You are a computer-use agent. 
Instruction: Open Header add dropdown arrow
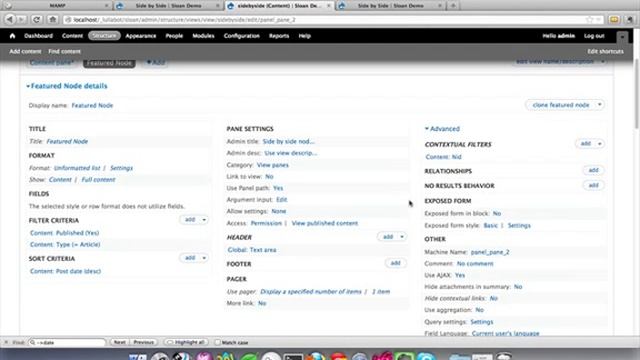coord(402,237)
